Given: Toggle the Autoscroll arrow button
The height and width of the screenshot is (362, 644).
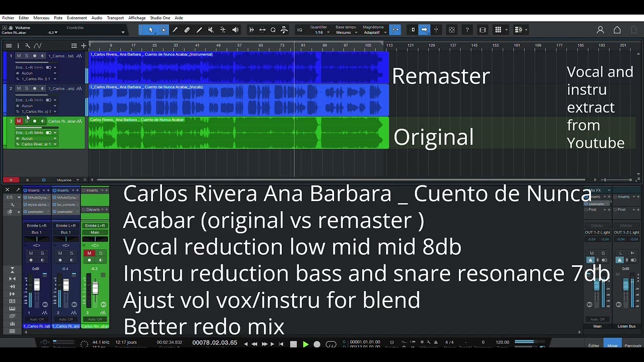Looking at the screenshot, I should tap(424, 30).
